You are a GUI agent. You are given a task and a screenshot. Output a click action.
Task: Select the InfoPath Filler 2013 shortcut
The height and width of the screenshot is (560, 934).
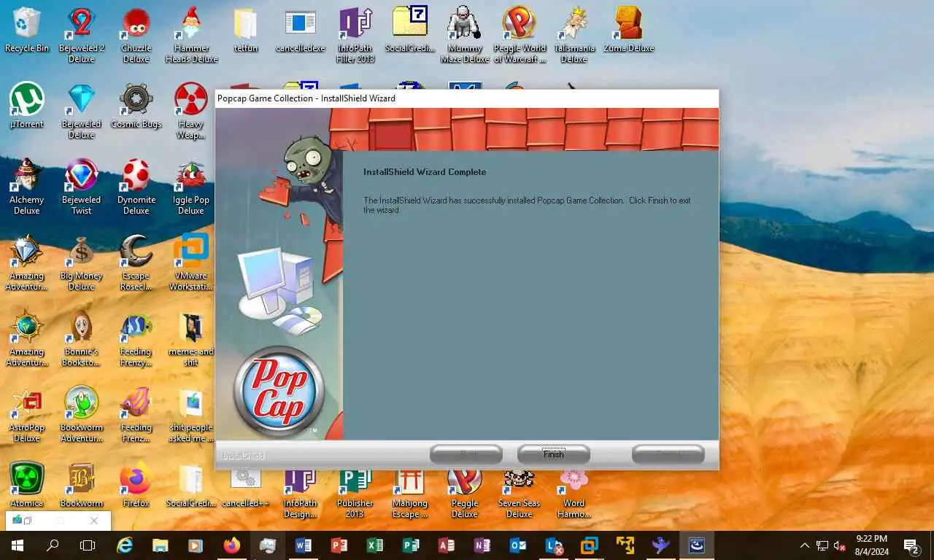(x=355, y=35)
